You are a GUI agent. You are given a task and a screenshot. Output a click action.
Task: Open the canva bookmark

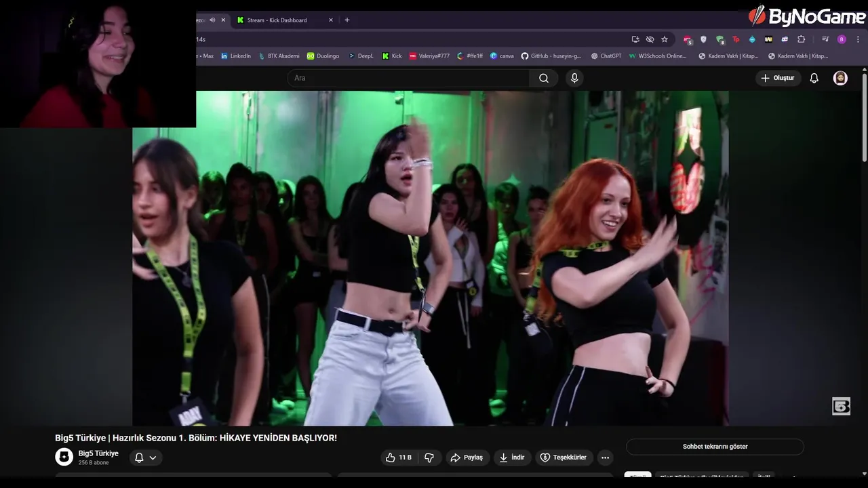(502, 56)
